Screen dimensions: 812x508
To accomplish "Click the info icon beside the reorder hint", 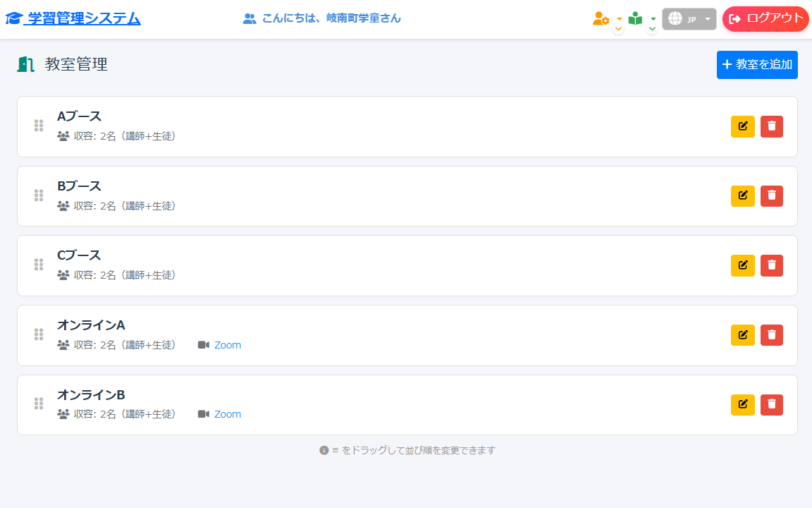I will click(324, 450).
